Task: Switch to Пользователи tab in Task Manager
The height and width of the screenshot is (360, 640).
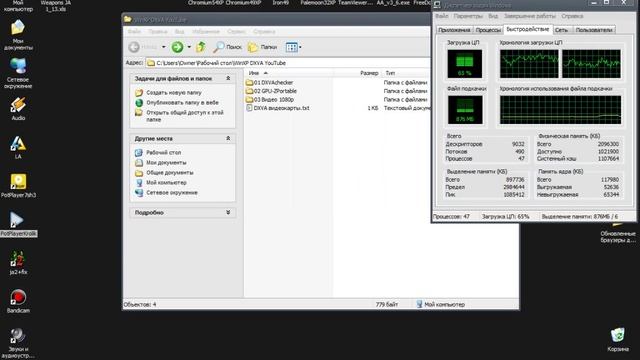Action: point(594,30)
